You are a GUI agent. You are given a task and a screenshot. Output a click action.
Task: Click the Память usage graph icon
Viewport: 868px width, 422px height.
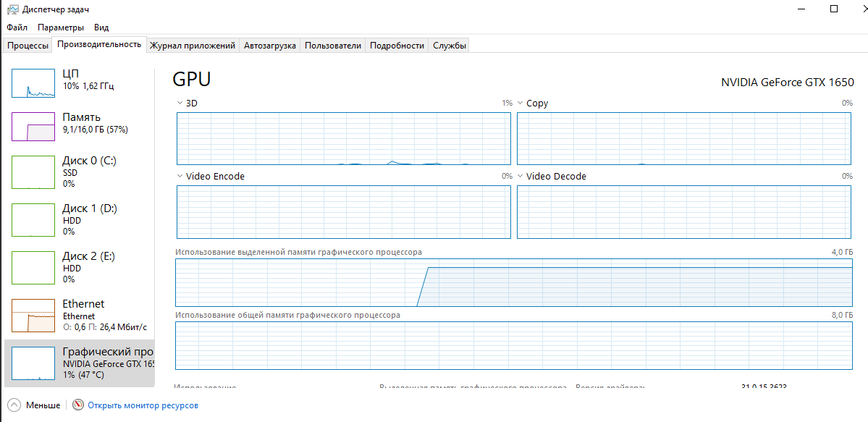[33, 127]
